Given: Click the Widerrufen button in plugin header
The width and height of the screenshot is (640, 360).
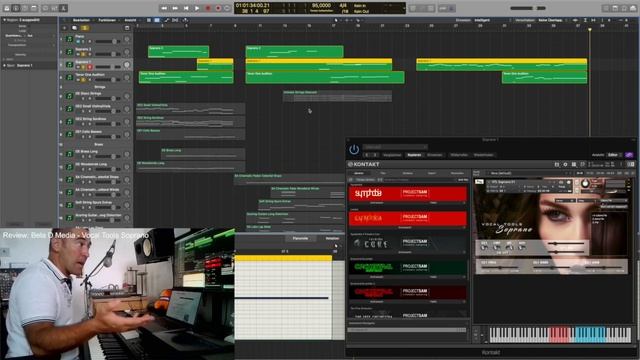Looking at the screenshot, I should click(459, 155).
